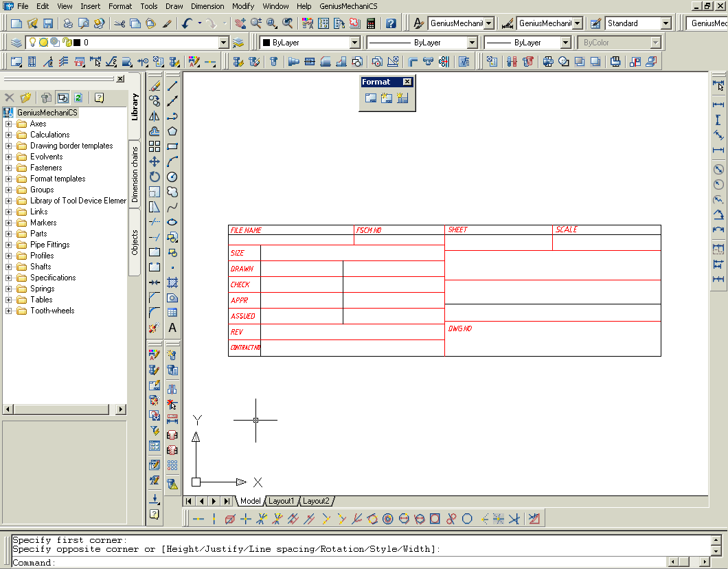Select the Explode tool
The height and width of the screenshot is (569, 728).
click(155, 328)
